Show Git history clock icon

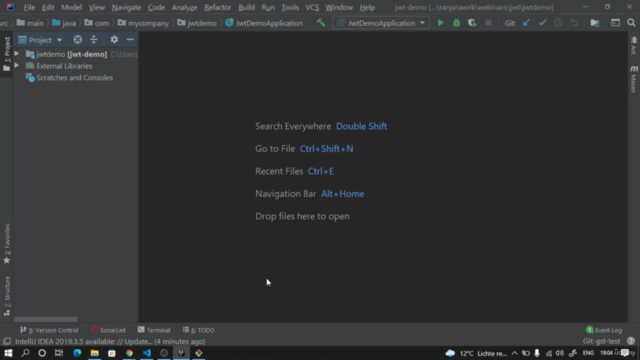558,23
